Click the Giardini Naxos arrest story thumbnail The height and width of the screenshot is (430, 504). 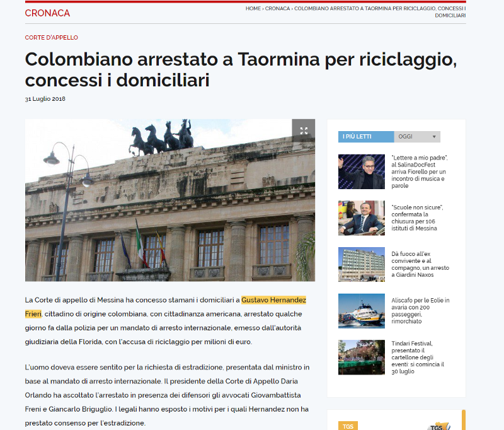[361, 264]
